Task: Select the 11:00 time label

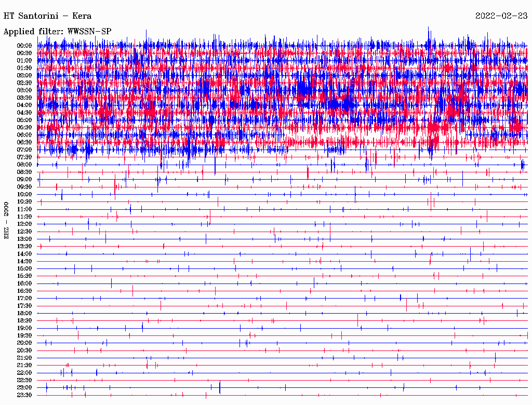Action: click(24, 209)
